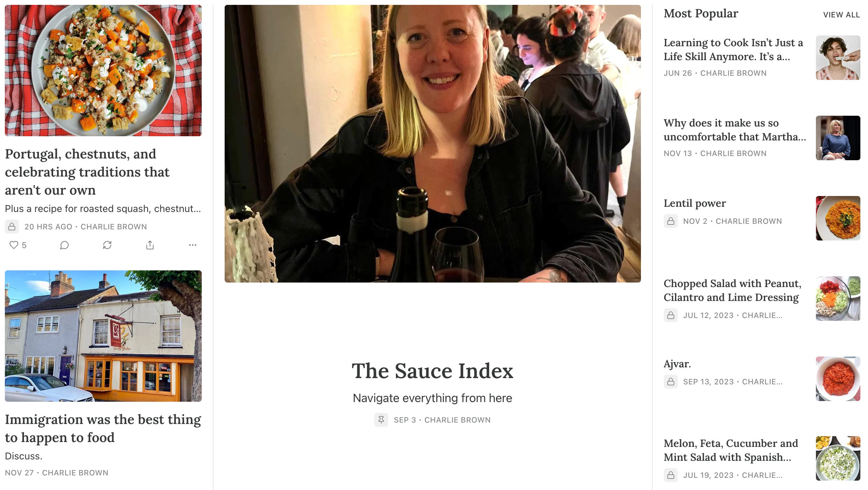Click the lock icon next to Lentil power date
The image size is (868, 490).
click(671, 221)
